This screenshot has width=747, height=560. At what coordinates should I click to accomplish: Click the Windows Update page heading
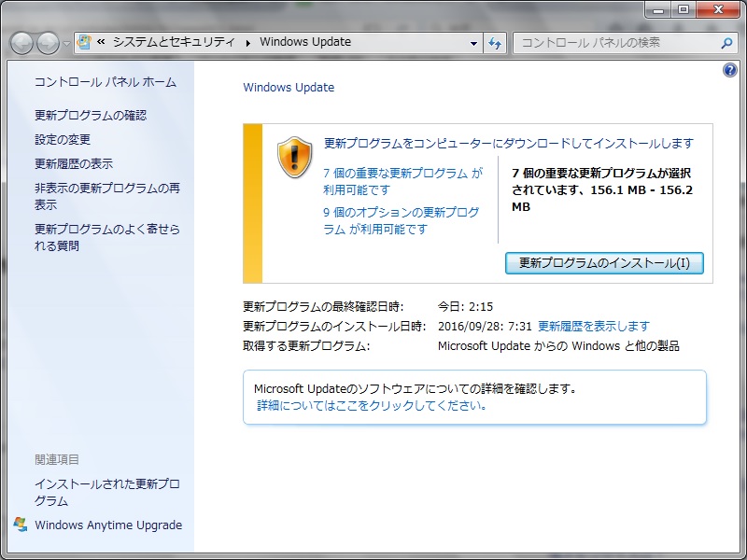click(x=289, y=88)
